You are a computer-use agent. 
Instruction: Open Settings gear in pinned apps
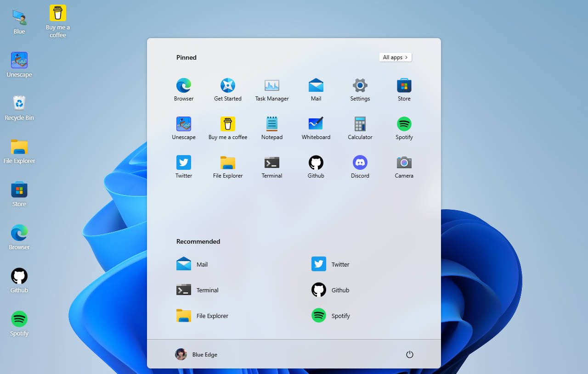point(360,86)
